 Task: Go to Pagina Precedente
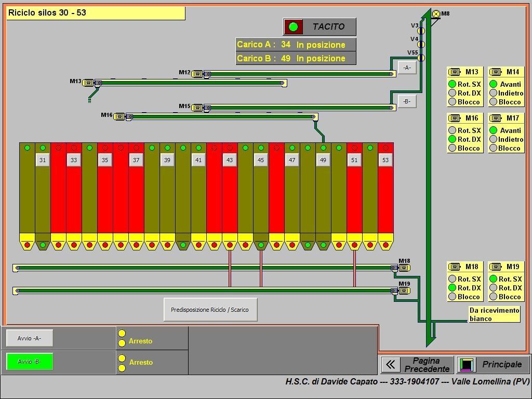(416, 365)
